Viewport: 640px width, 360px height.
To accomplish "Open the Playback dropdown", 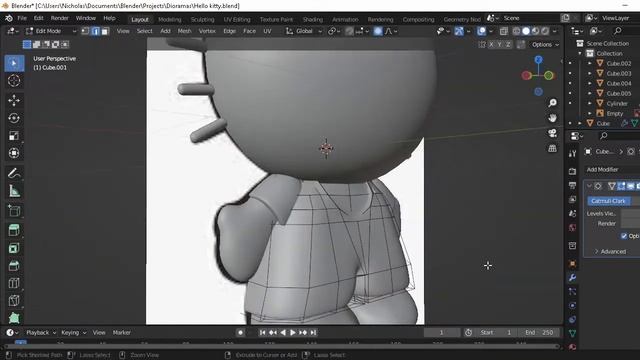I will [41, 333].
